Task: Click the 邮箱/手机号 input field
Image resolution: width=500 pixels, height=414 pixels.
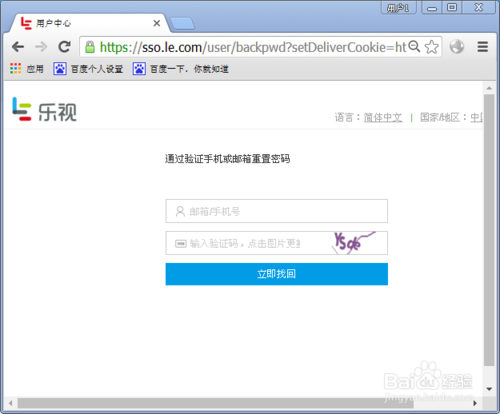Action: 277,211
